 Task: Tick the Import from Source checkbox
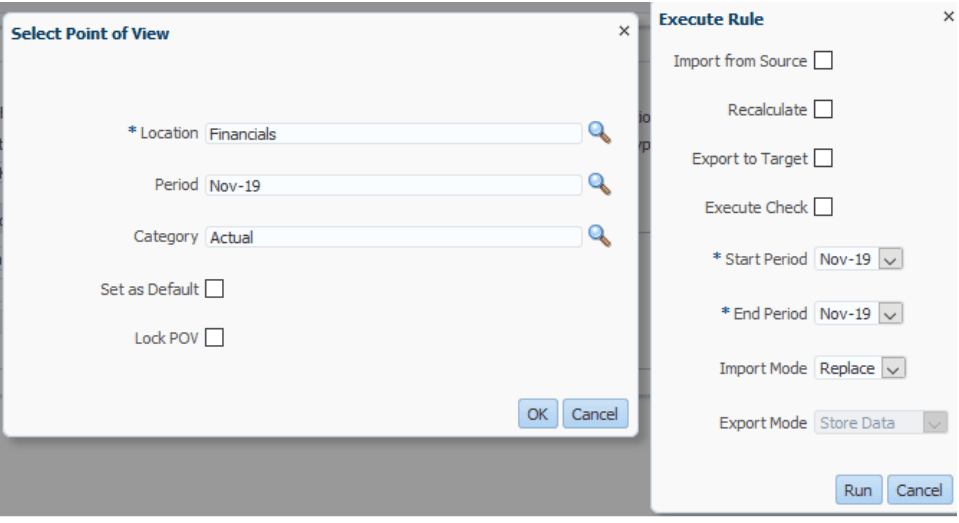(823, 61)
